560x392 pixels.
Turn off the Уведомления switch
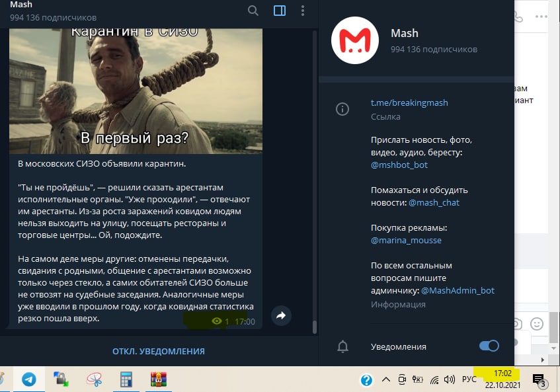click(489, 346)
